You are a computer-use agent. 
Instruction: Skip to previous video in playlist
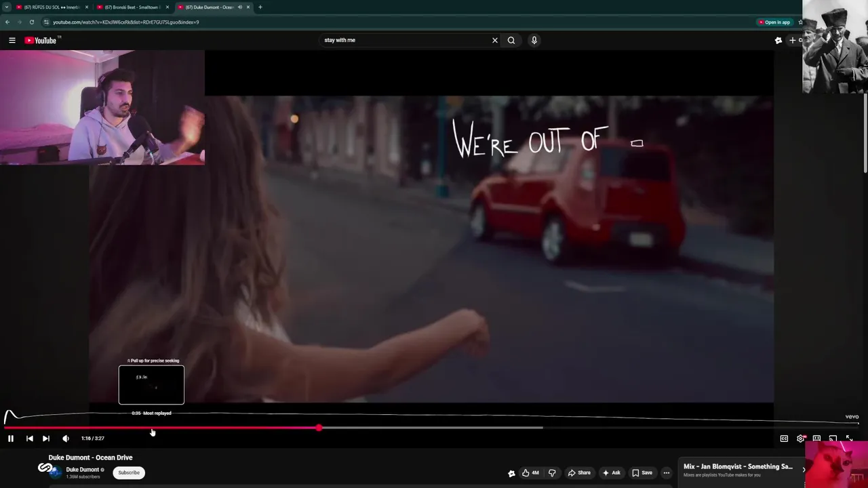tap(30, 439)
